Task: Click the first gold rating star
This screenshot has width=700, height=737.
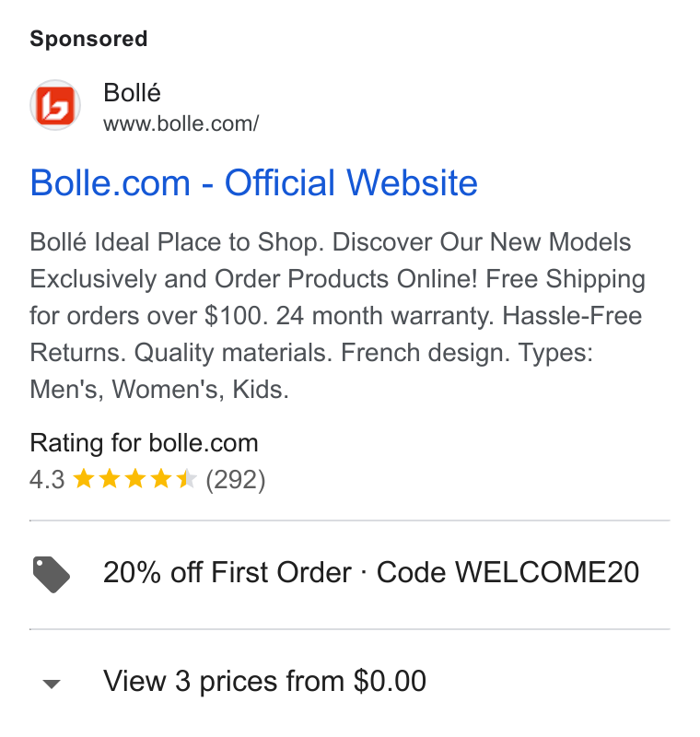Action: tap(84, 479)
